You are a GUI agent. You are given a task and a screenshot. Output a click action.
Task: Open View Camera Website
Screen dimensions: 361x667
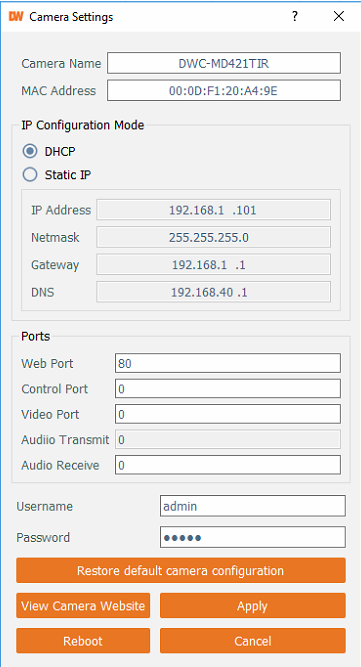[83, 605]
